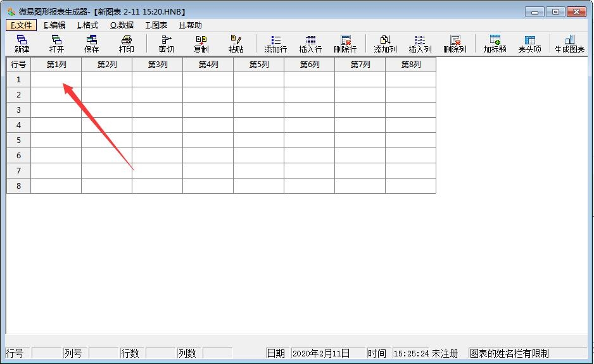Click the time 15:25:24 in status bar
This screenshot has width=594, height=364.
coord(411,353)
